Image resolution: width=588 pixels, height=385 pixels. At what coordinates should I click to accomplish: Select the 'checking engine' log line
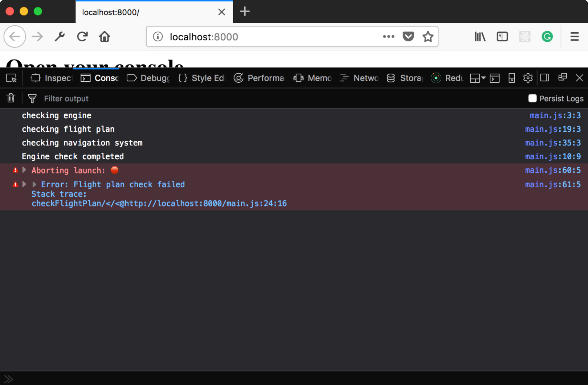pyautogui.click(x=57, y=115)
